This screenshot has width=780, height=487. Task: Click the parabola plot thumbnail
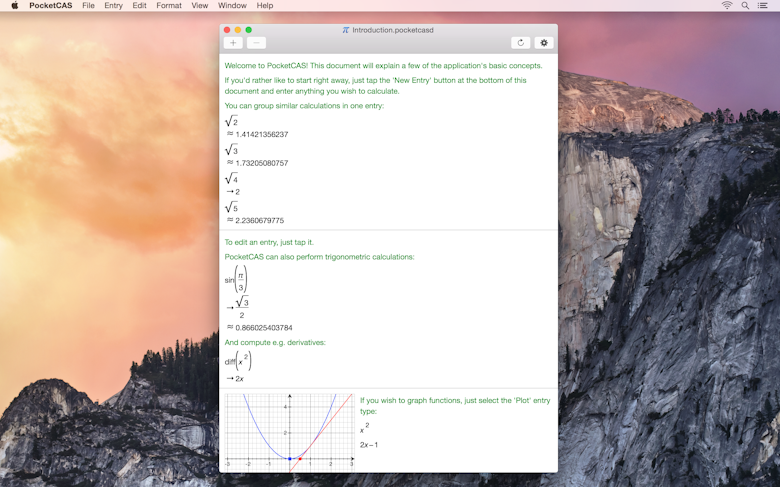pos(290,432)
